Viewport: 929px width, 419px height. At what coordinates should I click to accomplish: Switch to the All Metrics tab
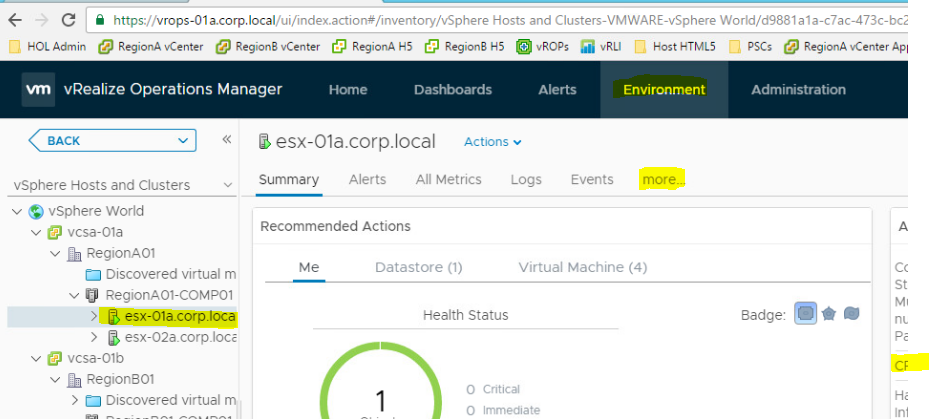(449, 180)
